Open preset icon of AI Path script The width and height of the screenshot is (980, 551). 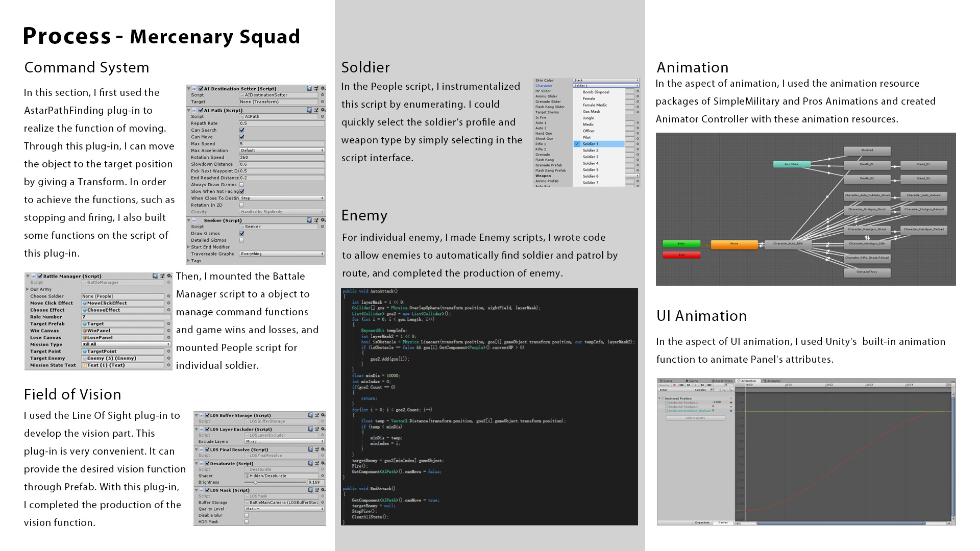316,110
